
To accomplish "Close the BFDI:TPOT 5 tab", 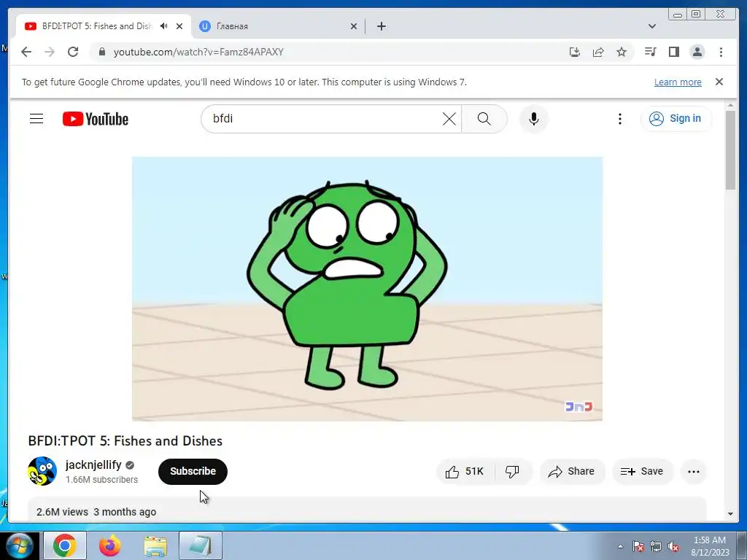I will click(179, 26).
